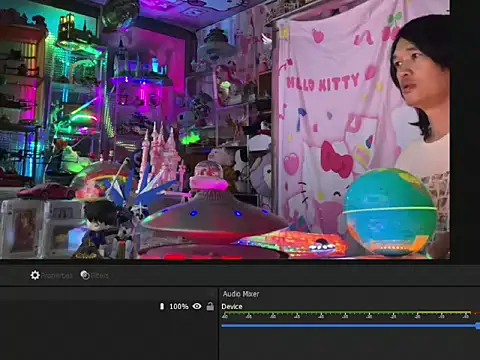This screenshot has height=360, width=480.
Task: Click the blue Device volume slider track
Action: 348,325
